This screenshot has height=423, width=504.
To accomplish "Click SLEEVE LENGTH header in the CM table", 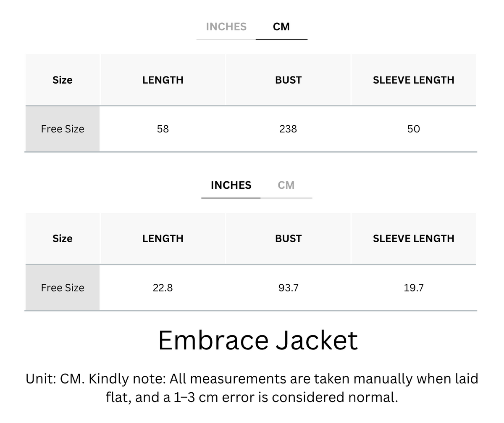I will click(x=413, y=80).
